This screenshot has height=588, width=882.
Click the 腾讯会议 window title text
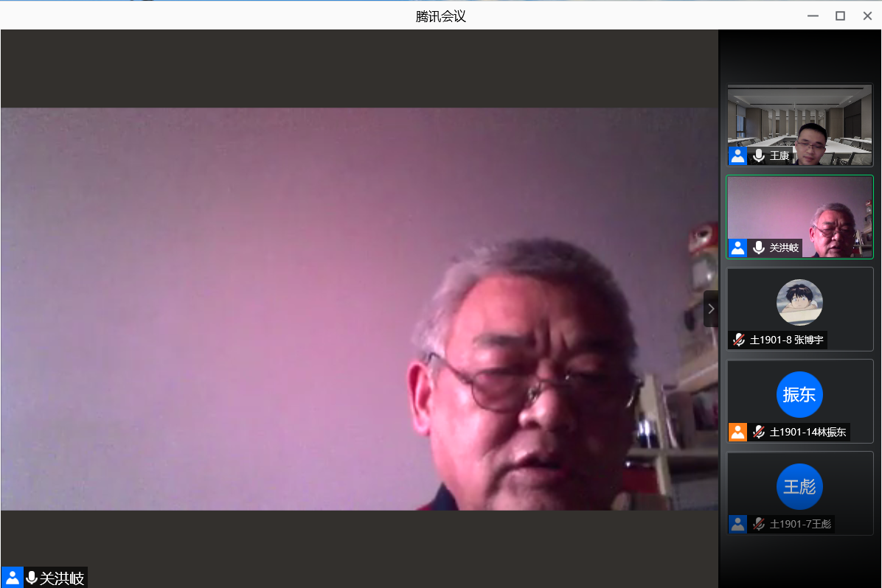441,15
